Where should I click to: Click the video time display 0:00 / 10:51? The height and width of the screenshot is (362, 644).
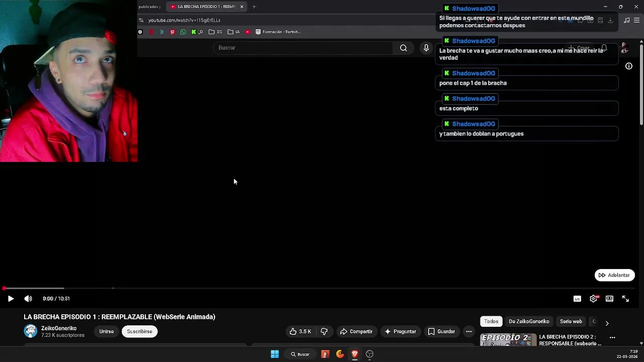(56, 299)
